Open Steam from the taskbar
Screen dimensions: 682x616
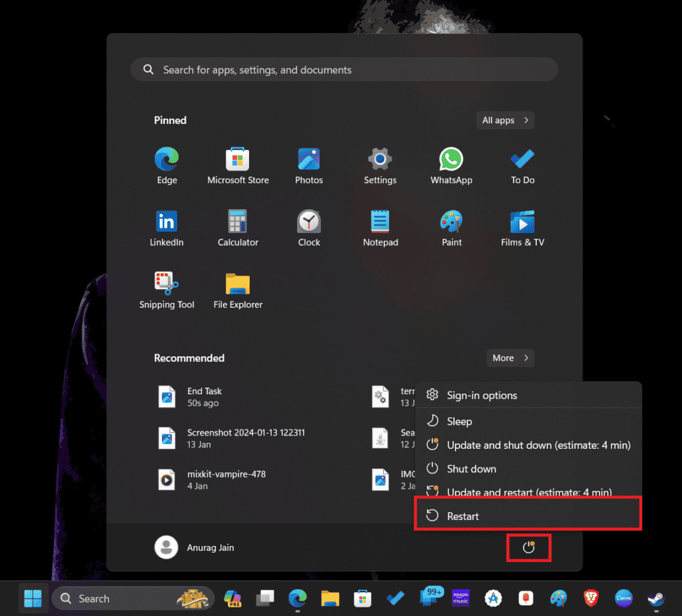[x=656, y=598]
